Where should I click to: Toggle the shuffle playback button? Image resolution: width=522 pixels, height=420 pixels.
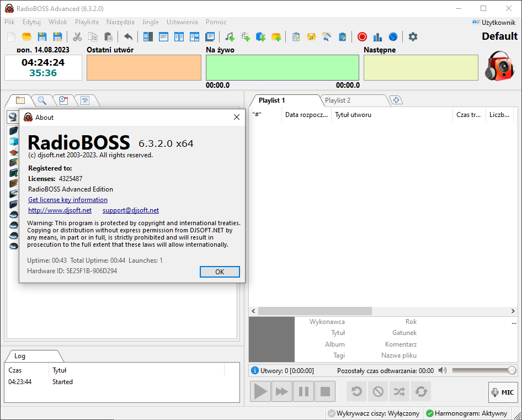click(400, 391)
